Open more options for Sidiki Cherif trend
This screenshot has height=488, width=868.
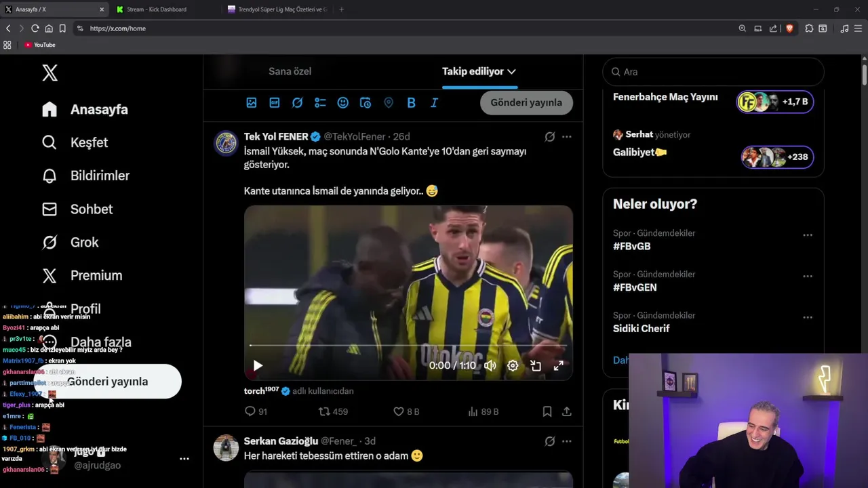pyautogui.click(x=808, y=317)
